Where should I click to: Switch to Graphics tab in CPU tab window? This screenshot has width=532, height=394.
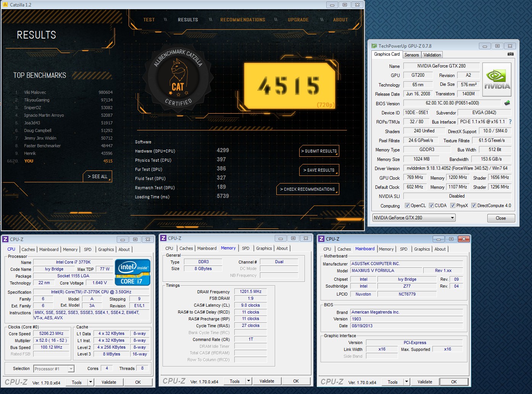coord(106,249)
